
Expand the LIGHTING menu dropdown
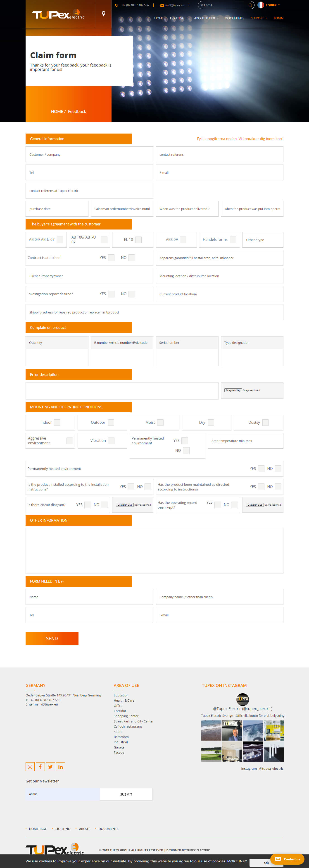point(178,18)
